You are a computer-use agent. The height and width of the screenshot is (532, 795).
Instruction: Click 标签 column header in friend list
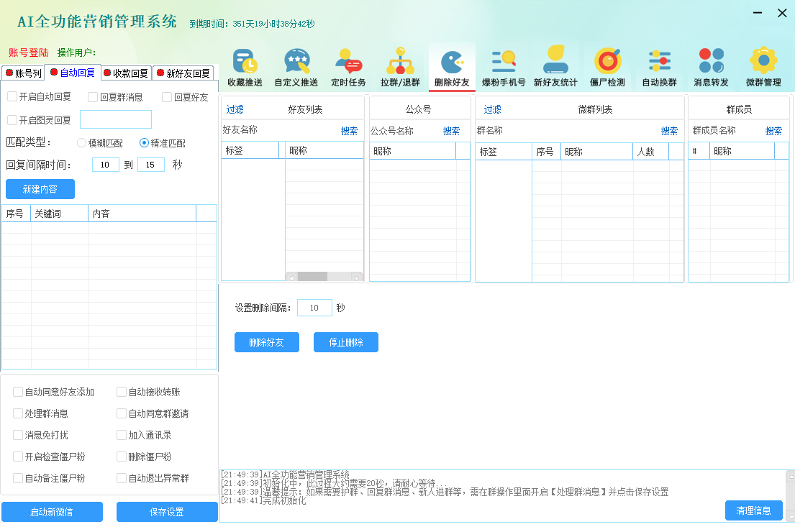[x=250, y=150]
